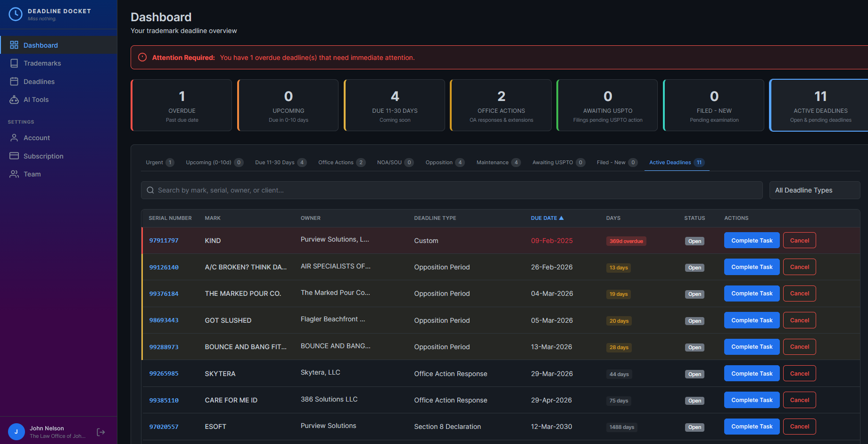868x444 pixels.
Task: Open serial number 97911797 link
Action: [x=164, y=240]
